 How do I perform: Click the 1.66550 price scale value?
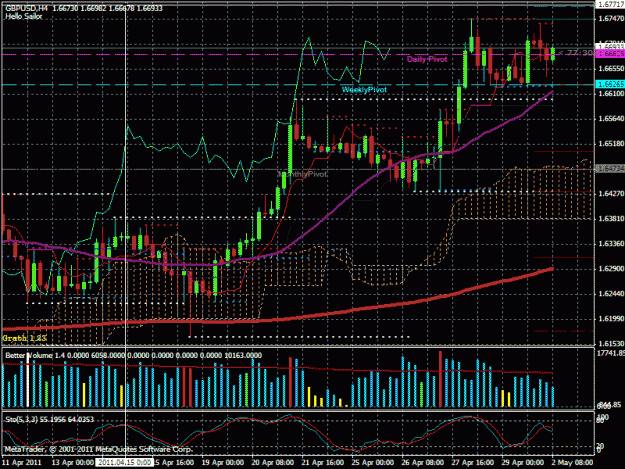(611, 69)
